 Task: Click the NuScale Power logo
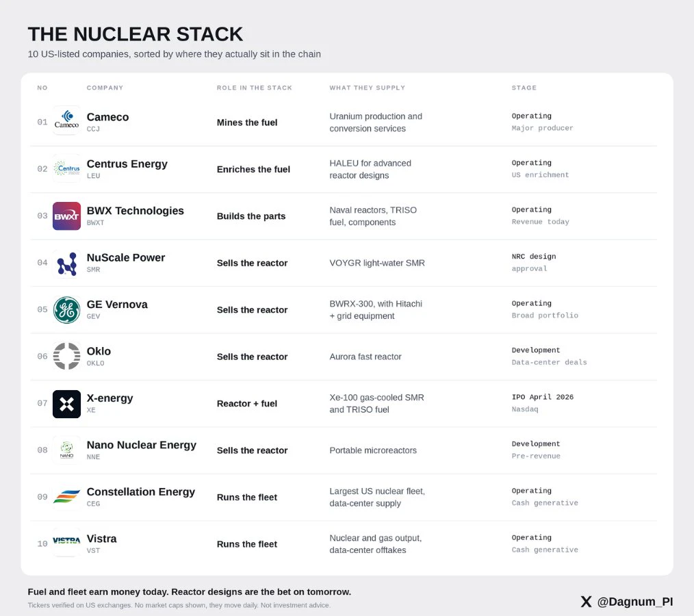click(66, 264)
